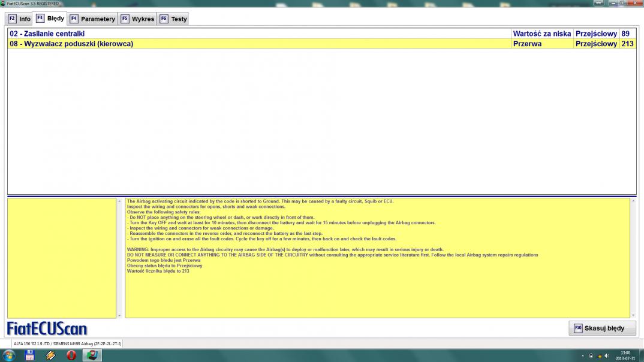The width and height of the screenshot is (644, 362).
Task: Click the Wartość za niska cell
Action: tap(541, 34)
